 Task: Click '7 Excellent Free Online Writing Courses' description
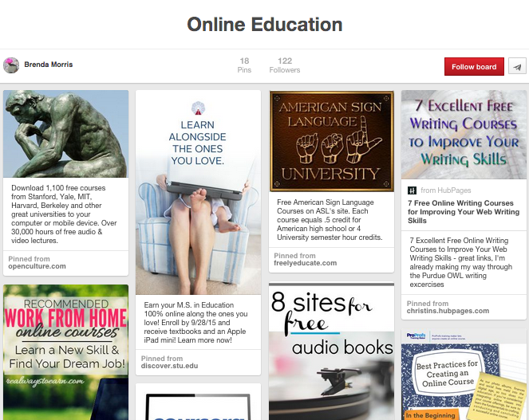461,262
